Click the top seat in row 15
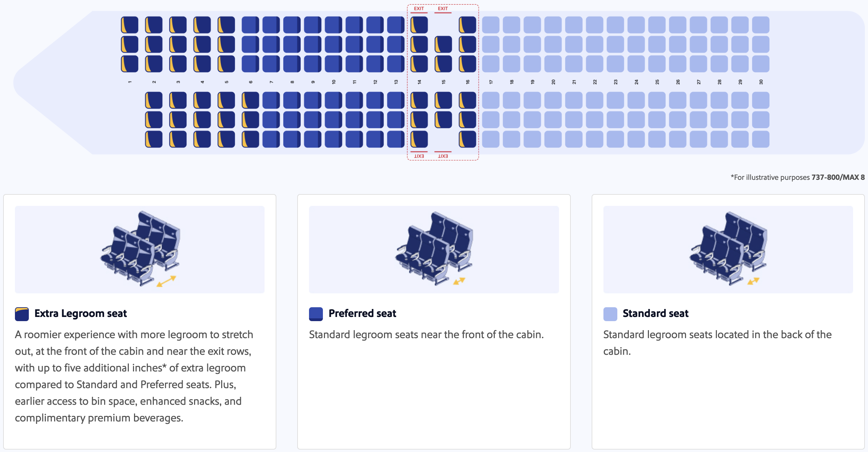The height and width of the screenshot is (452, 868). (443, 44)
